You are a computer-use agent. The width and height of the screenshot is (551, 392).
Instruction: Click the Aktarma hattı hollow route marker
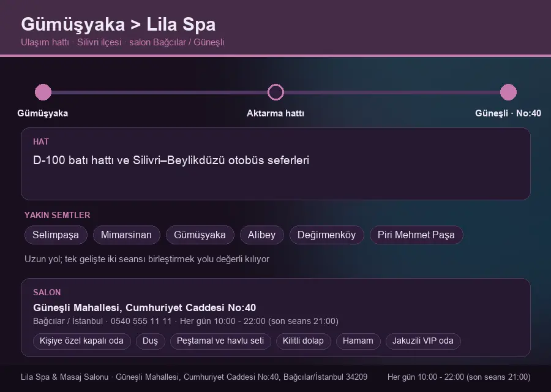[275, 92]
